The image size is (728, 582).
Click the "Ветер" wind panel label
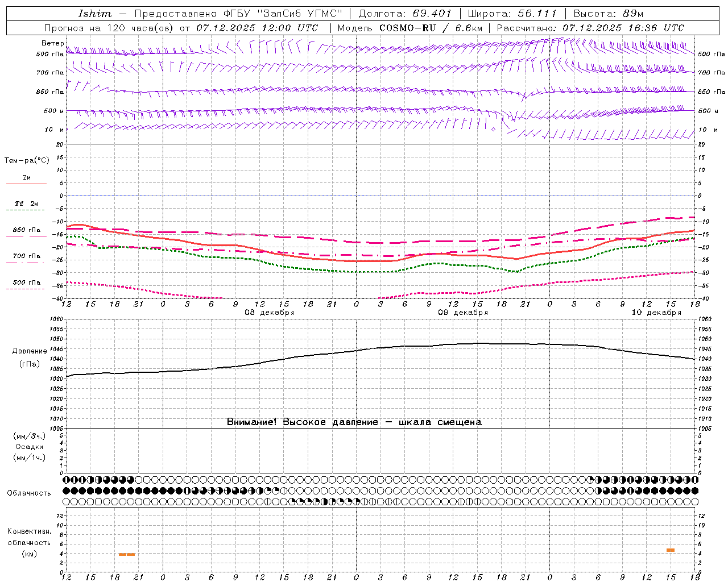53,43
